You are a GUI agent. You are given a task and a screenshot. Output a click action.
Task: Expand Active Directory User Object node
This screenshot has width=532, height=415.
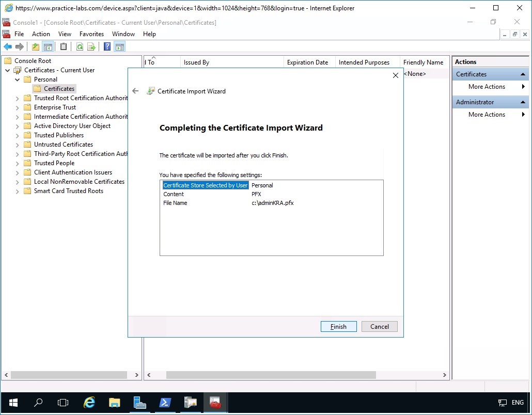click(x=18, y=126)
